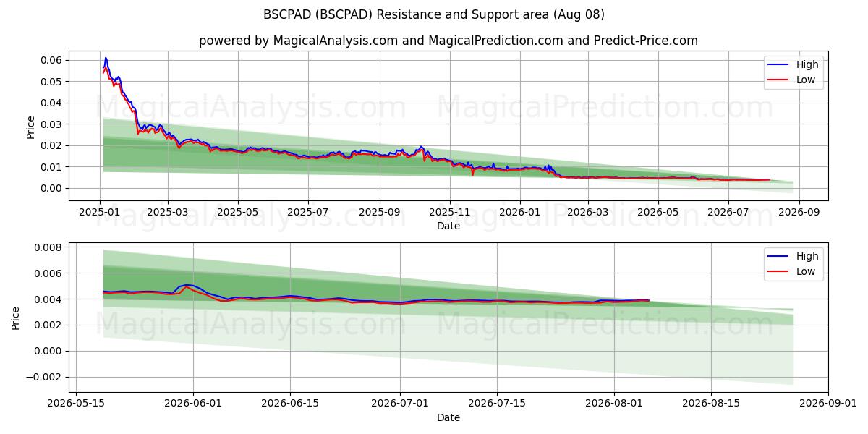Click the '2026-06-15' x-axis label of the bottom chart
Viewport: 868px width, 434px height.
[x=290, y=404]
